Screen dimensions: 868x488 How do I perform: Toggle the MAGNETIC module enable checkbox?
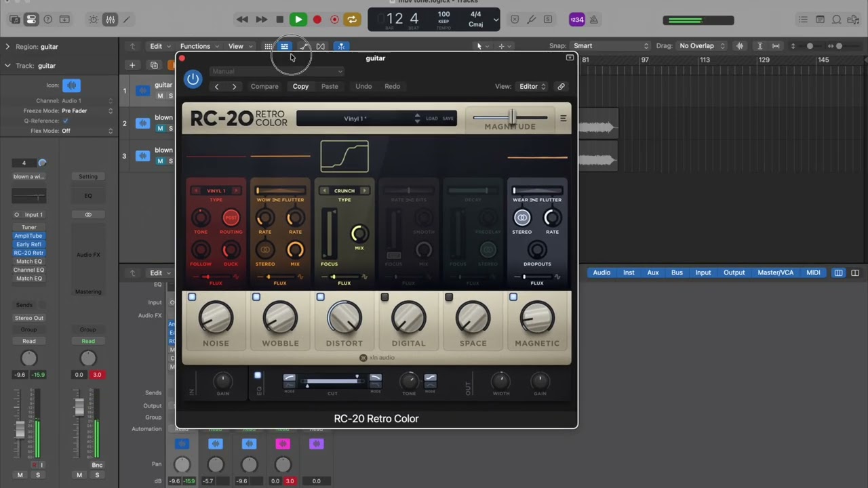[x=513, y=297]
